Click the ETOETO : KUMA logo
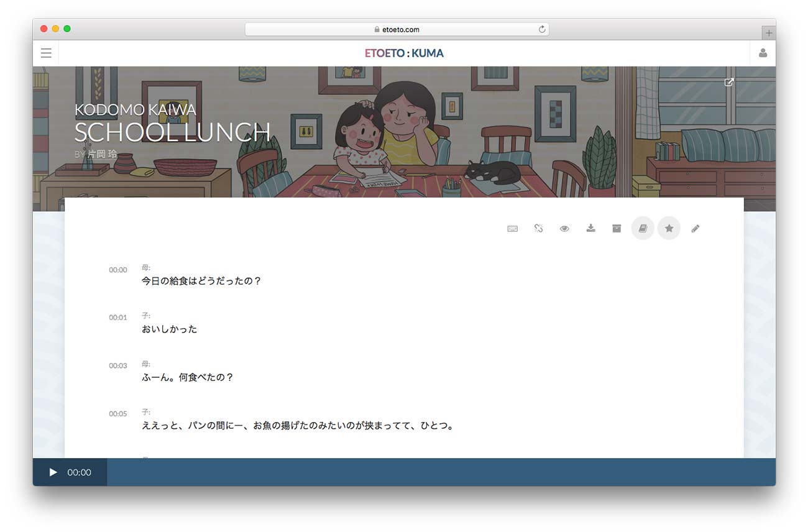 [x=404, y=53]
